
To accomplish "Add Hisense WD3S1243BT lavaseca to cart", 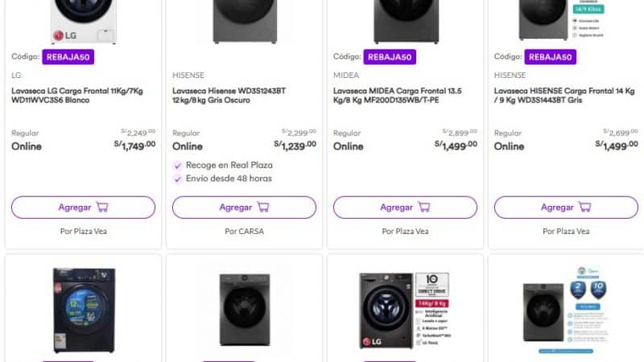I will pos(244,208).
